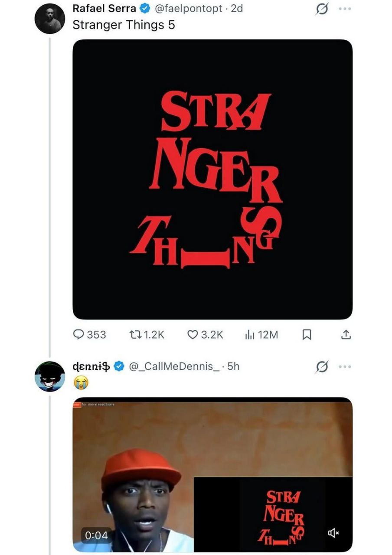Image resolution: width=392 pixels, height=555 pixels.
Task: Open dennis's profile avatar
Action: [49, 376]
